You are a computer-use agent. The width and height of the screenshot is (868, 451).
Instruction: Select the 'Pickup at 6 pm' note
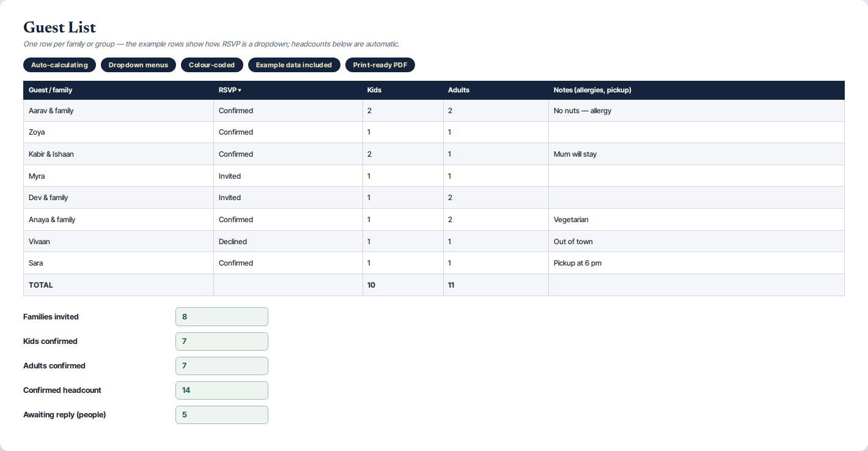pyautogui.click(x=696, y=263)
